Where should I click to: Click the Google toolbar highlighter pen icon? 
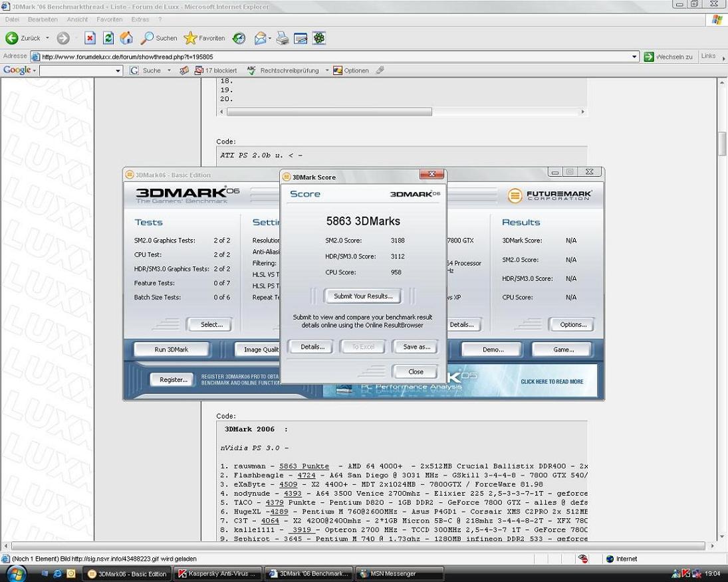(x=380, y=70)
